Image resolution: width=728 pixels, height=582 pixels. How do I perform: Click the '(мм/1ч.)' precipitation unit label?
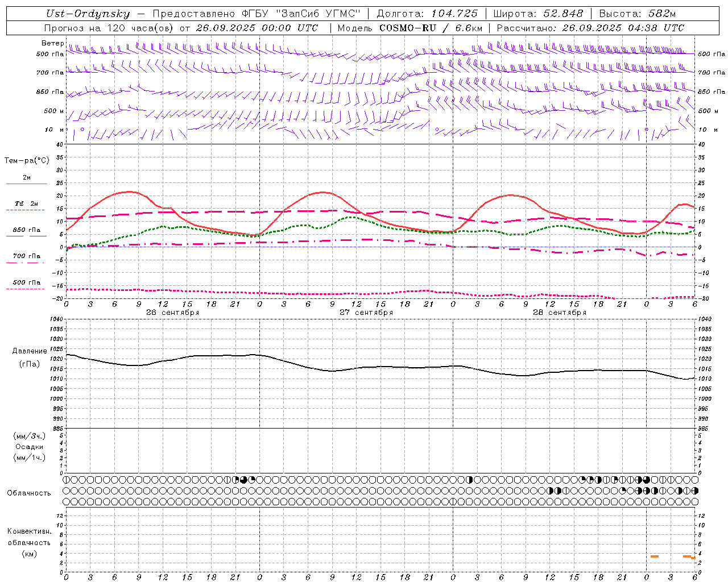pyautogui.click(x=30, y=458)
